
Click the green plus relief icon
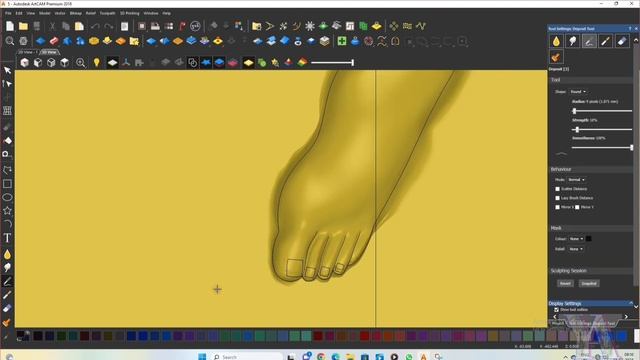point(342,41)
